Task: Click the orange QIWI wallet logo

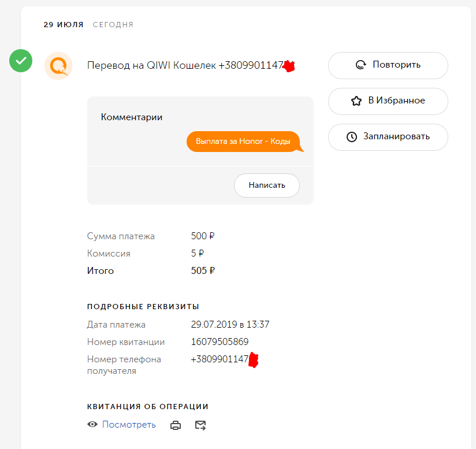Action: (x=58, y=66)
